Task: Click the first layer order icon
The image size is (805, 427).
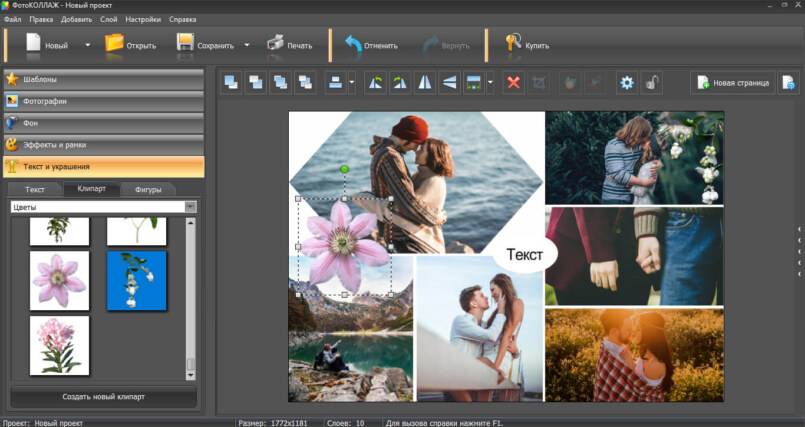Action: point(231,83)
